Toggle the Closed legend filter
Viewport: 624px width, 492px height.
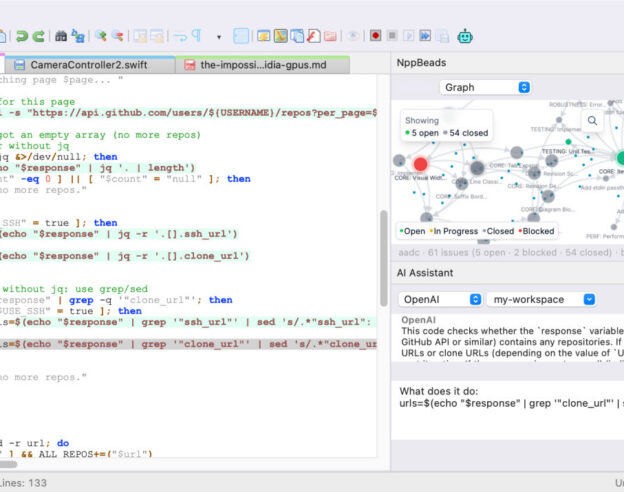498,231
